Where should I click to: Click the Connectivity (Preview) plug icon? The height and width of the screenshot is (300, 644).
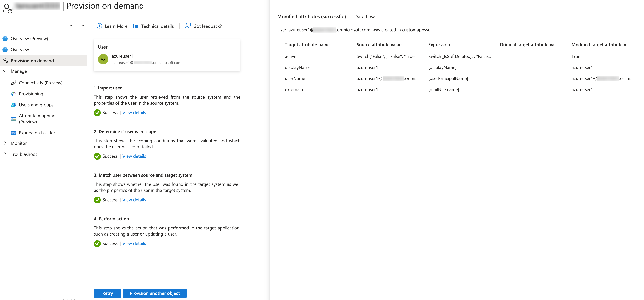tap(13, 83)
